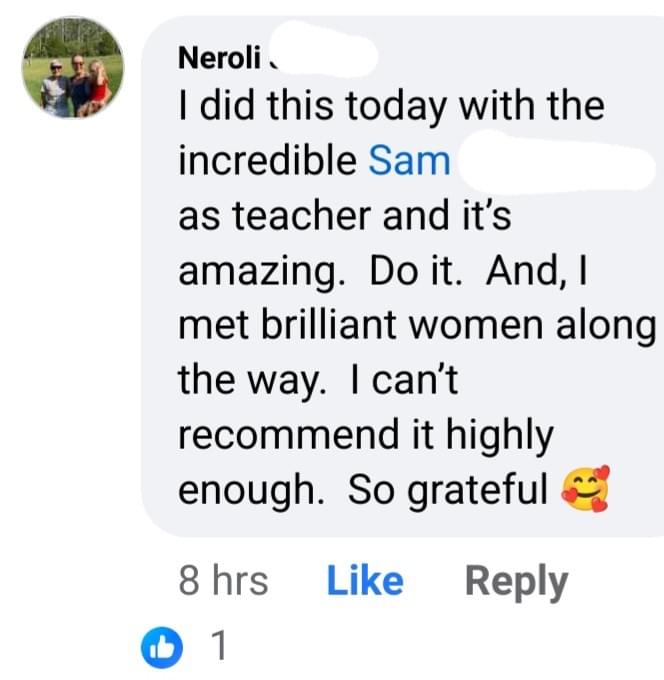Screen dimensions: 664x680
Task: Click the word "incredible" before Sam
Action: pos(267,160)
